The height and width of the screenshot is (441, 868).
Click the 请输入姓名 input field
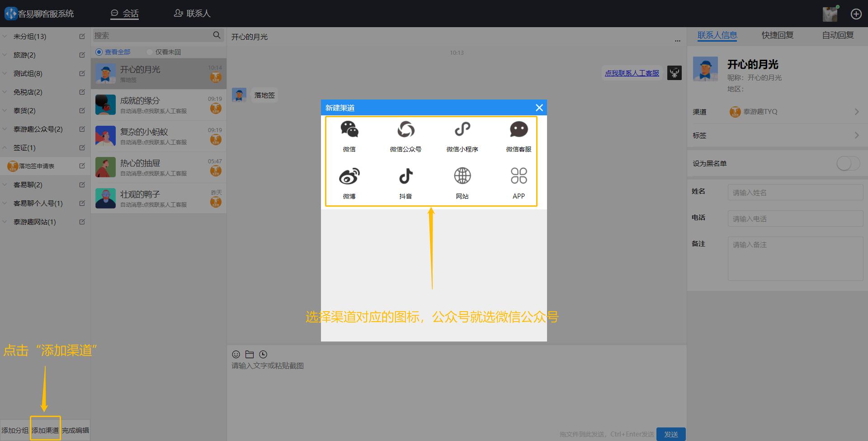(795, 192)
